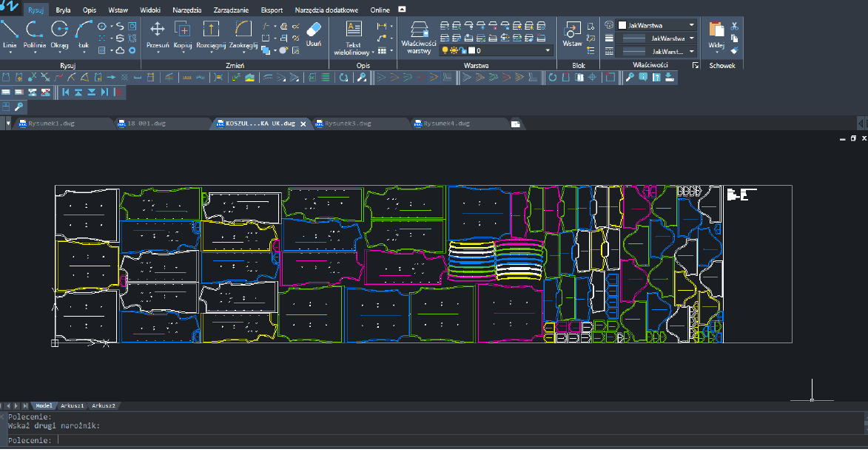
Task: Open the Zarządzanie ribbon tab
Action: 231,10
